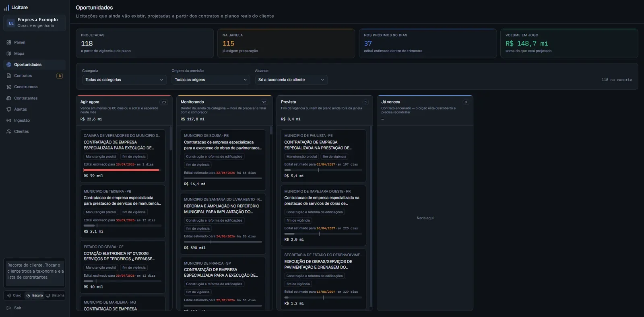The width and height of the screenshot is (644, 317).
Task: Switch theme to Sistema
Action: point(55,295)
